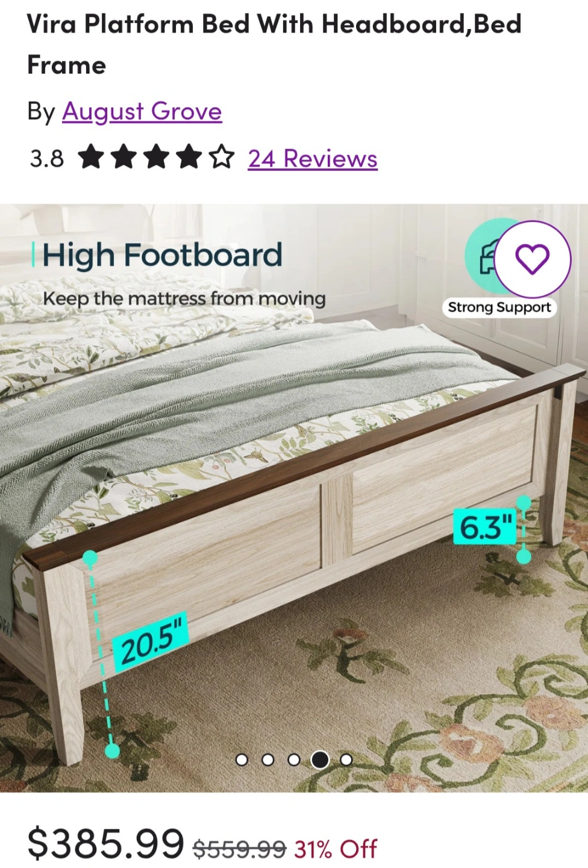Save item with the heart wishlist icon
Viewport: 588px width, 868px height.
(x=533, y=259)
